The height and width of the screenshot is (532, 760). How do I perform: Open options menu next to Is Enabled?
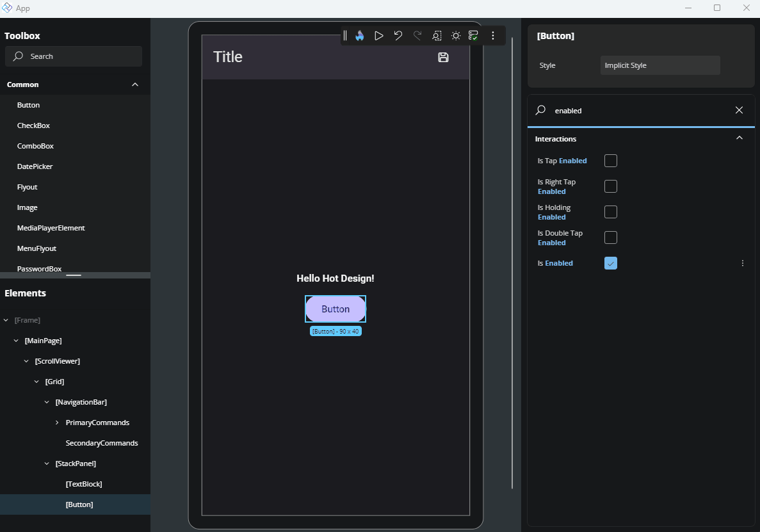[x=742, y=262]
